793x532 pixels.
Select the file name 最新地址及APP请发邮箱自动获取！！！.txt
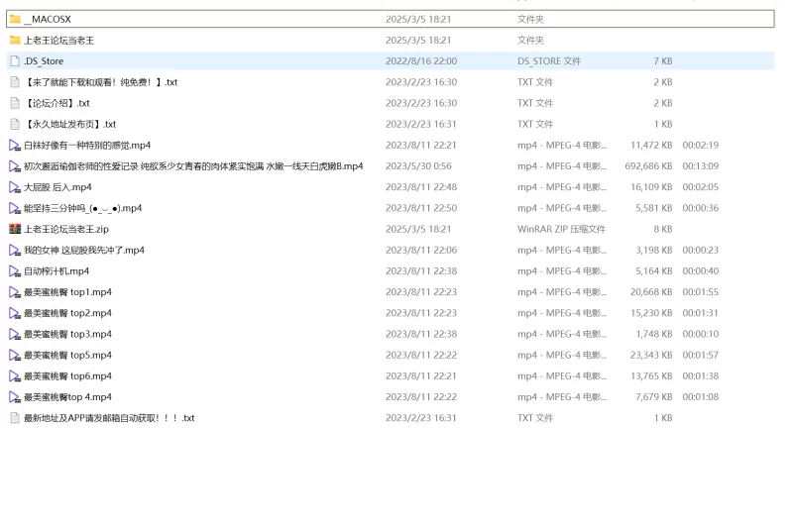click(x=109, y=418)
